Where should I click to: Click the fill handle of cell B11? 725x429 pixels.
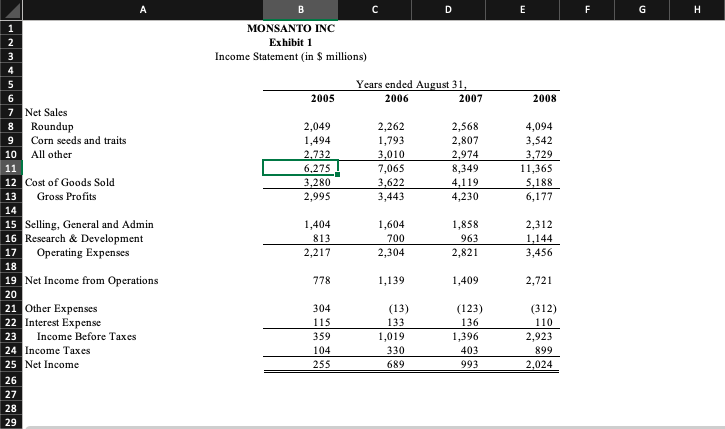click(338, 174)
